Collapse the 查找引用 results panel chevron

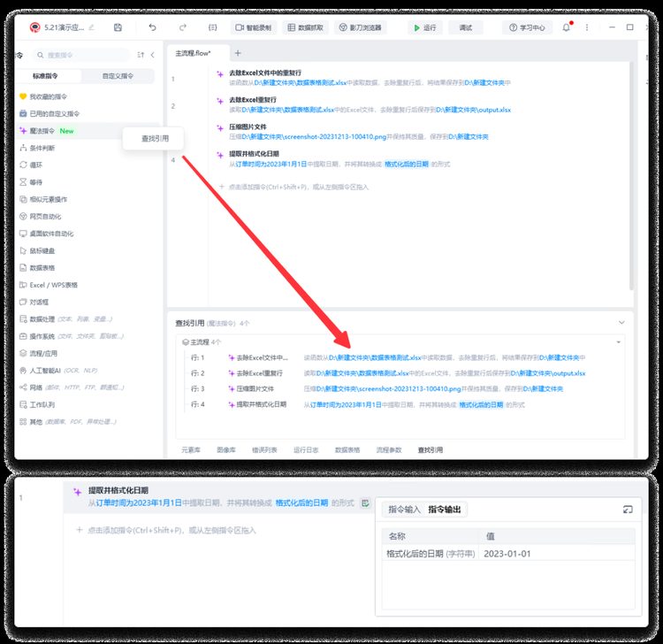tap(621, 323)
